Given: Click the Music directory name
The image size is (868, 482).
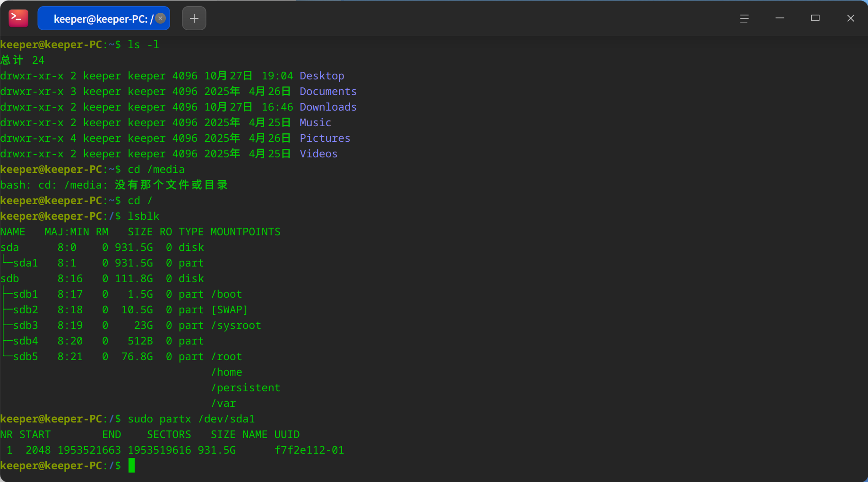Looking at the screenshot, I should (315, 122).
